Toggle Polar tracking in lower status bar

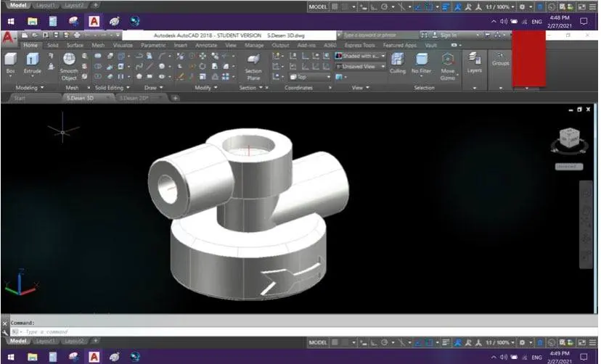pyautogui.click(x=384, y=342)
